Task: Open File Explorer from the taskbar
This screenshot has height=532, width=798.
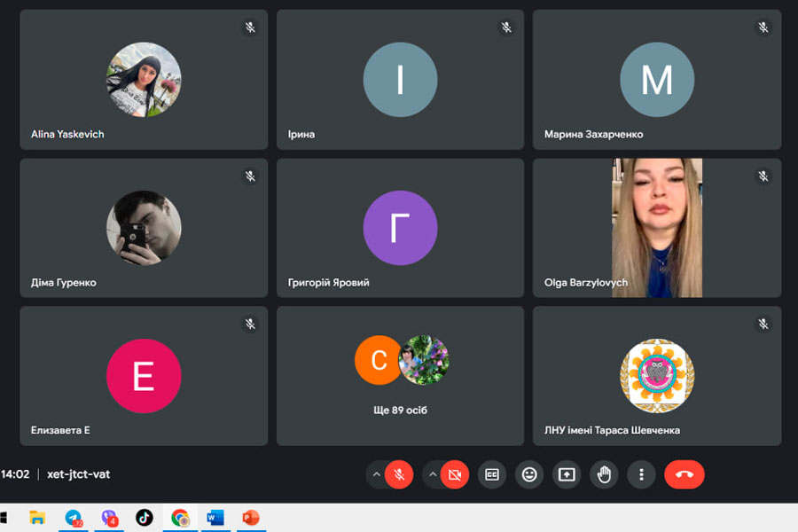Action: click(x=37, y=518)
